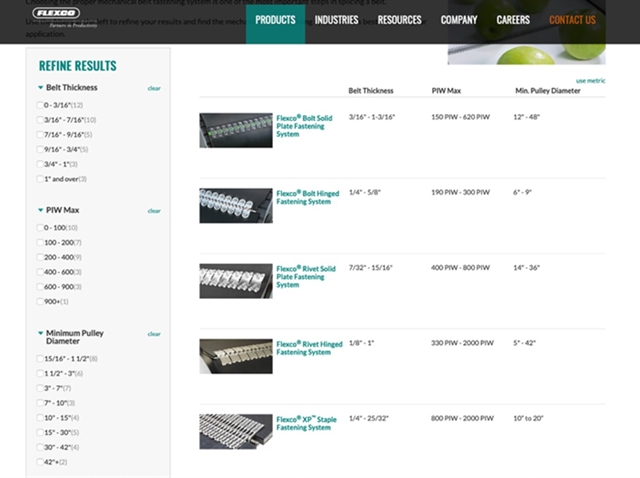Collapse the Belt Thickness filter section
The width and height of the screenshot is (640, 478).
tap(40, 87)
